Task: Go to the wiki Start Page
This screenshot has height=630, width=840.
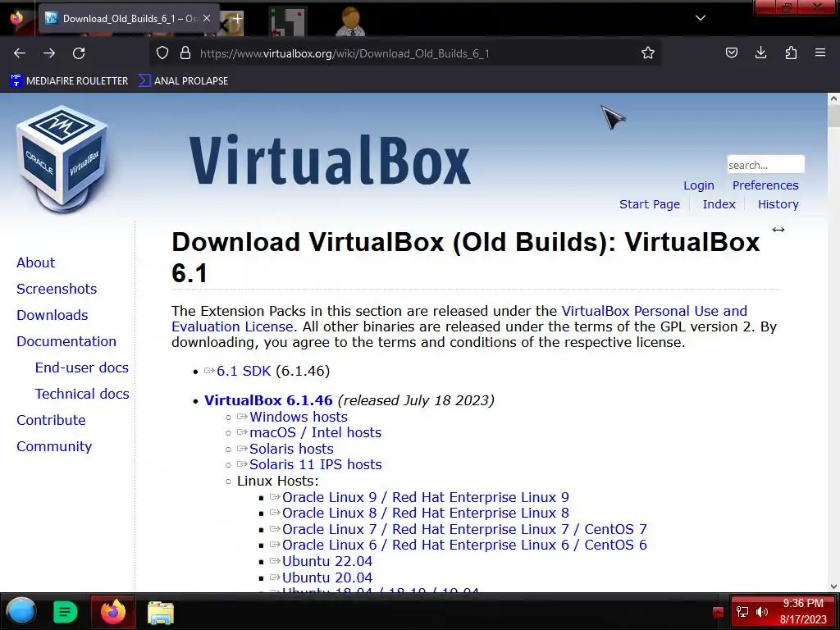Action: [650, 204]
